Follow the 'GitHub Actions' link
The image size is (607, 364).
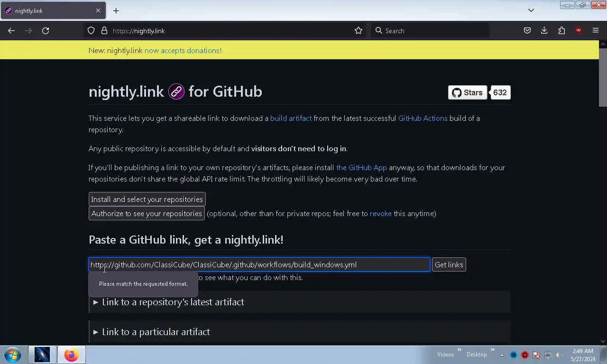[x=423, y=118]
